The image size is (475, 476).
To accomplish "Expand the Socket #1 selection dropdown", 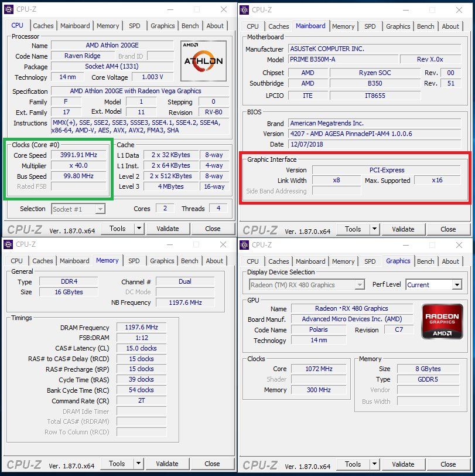I will pyautogui.click(x=100, y=209).
